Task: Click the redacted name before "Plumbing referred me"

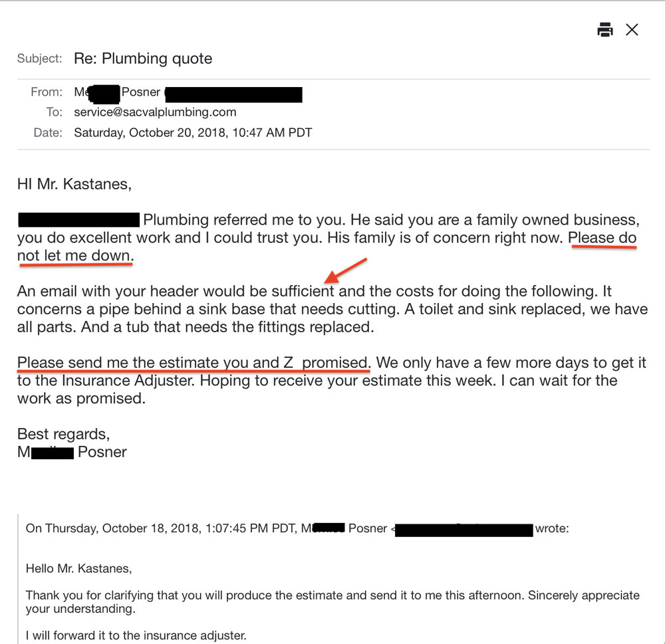Action: click(78, 220)
